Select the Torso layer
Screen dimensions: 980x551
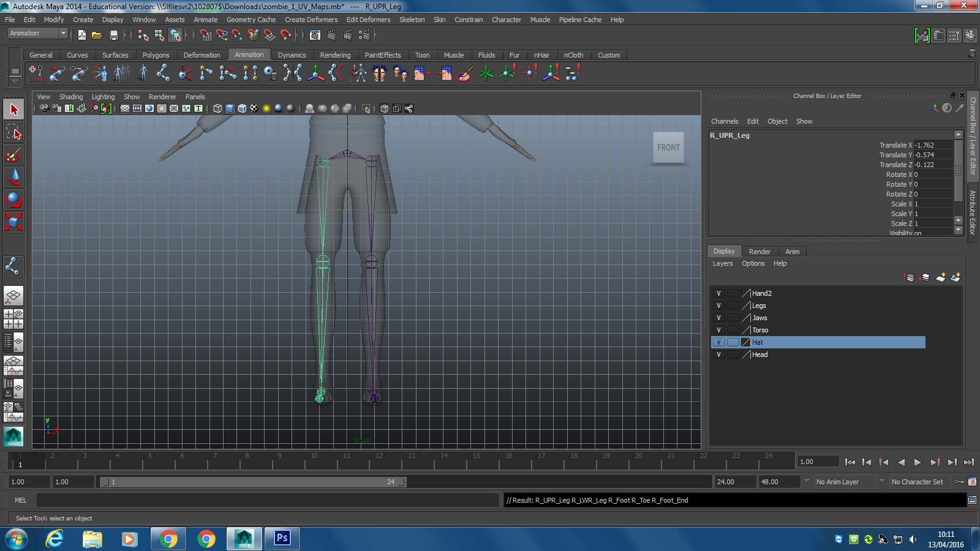760,330
